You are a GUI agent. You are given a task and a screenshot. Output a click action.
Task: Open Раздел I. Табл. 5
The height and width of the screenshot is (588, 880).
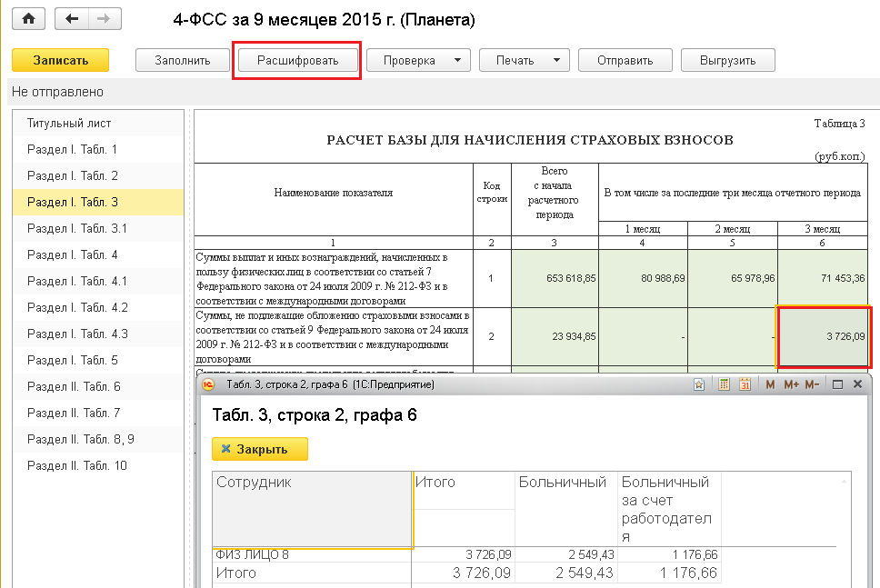[98, 360]
